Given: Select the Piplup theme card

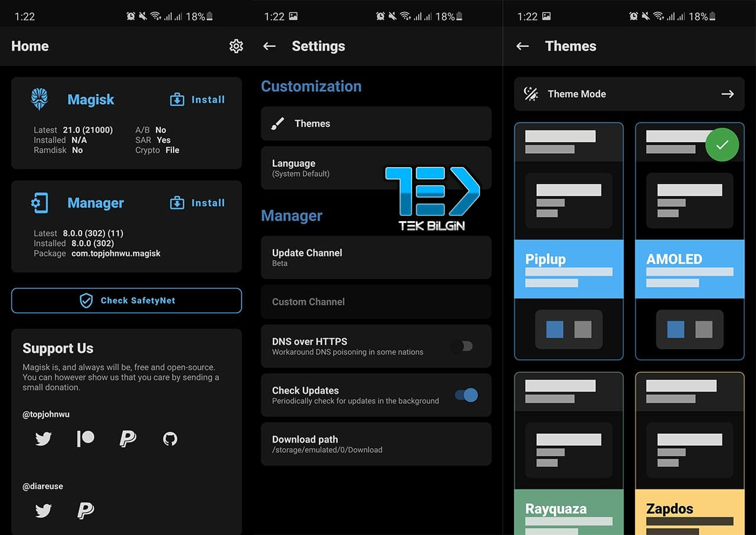Looking at the screenshot, I should coord(569,241).
